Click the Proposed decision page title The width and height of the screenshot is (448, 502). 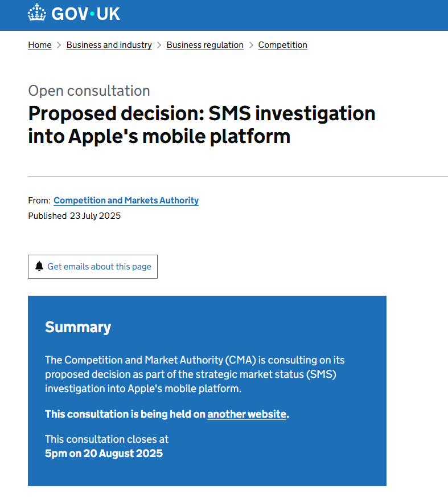pos(202,125)
